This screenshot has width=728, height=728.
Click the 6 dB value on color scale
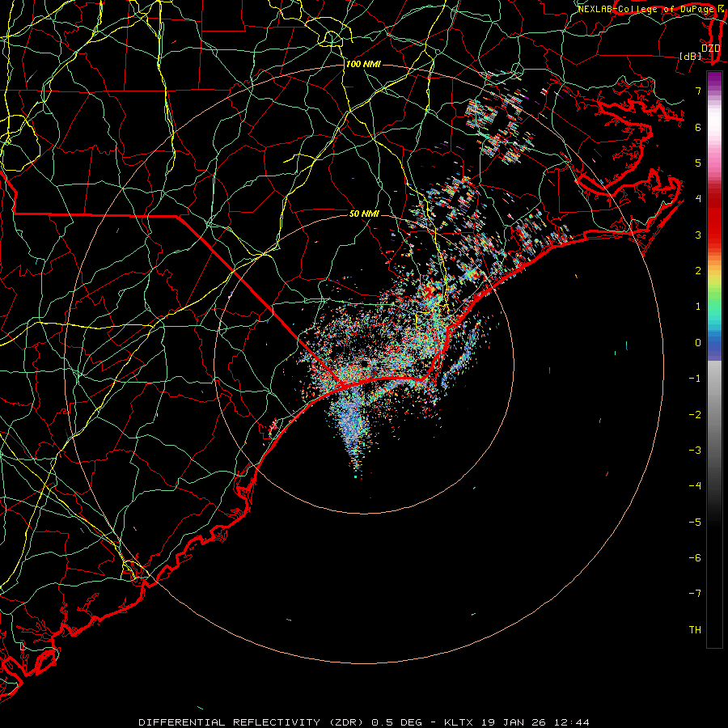[x=698, y=127]
